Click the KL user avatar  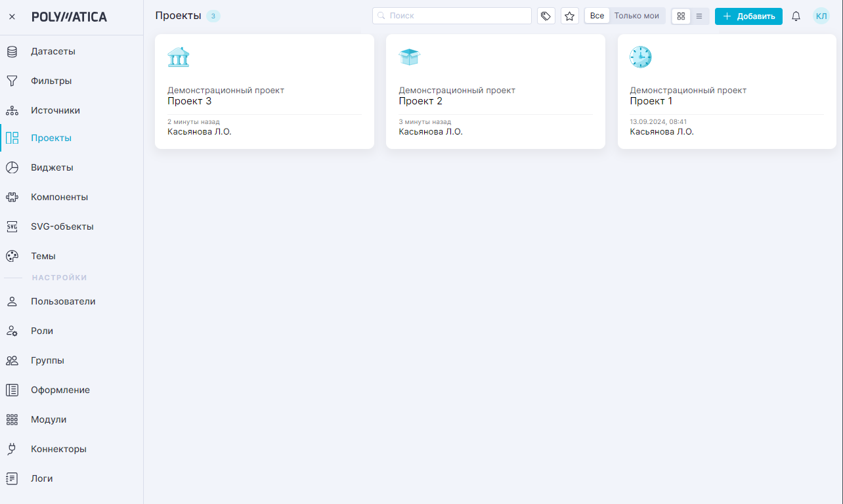tap(821, 16)
